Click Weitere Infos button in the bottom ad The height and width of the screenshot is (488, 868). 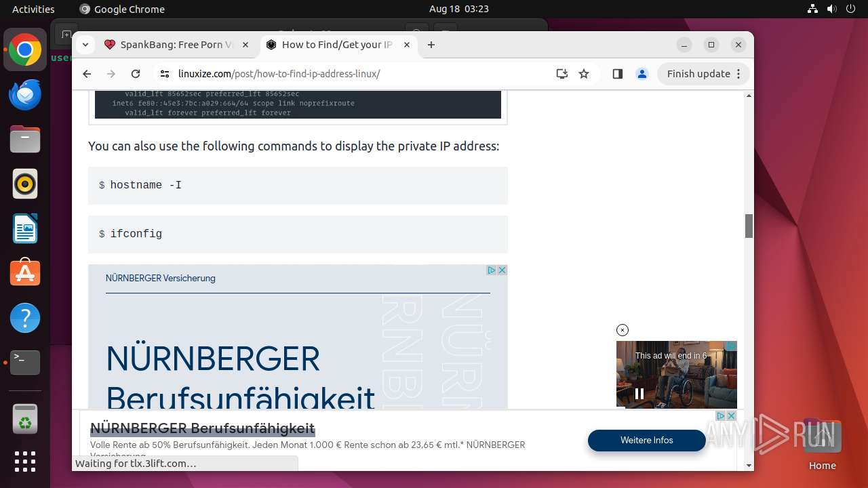[x=647, y=441]
